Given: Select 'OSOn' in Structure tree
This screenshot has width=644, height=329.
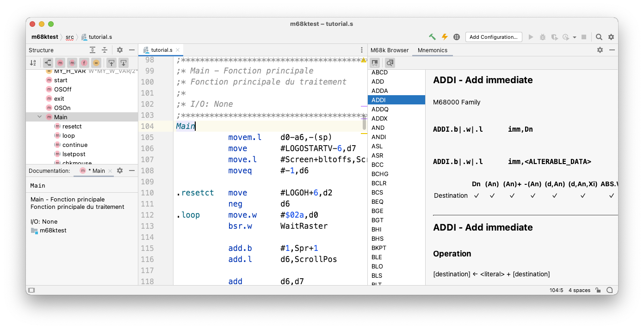Looking at the screenshot, I should pyautogui.click(x=62, y=108).
